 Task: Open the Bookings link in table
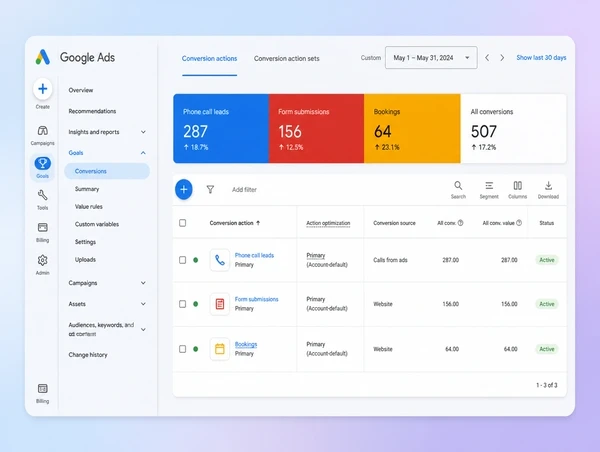pos(246,344)
